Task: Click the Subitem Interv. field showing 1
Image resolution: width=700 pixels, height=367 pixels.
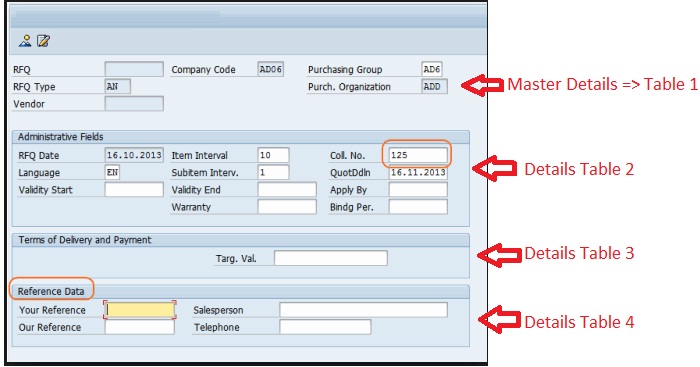Action: pyautogui.click(x=273, y=172)
